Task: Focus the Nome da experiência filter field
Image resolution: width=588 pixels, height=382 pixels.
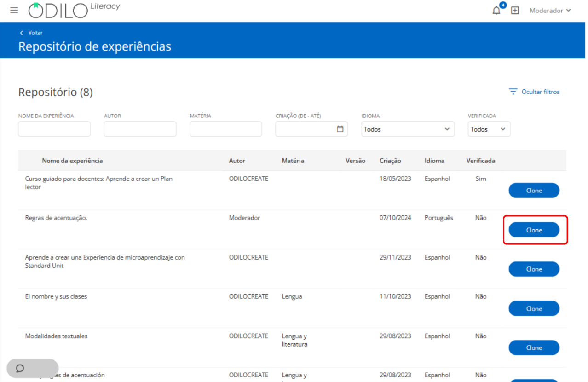Action: [54, 129]
